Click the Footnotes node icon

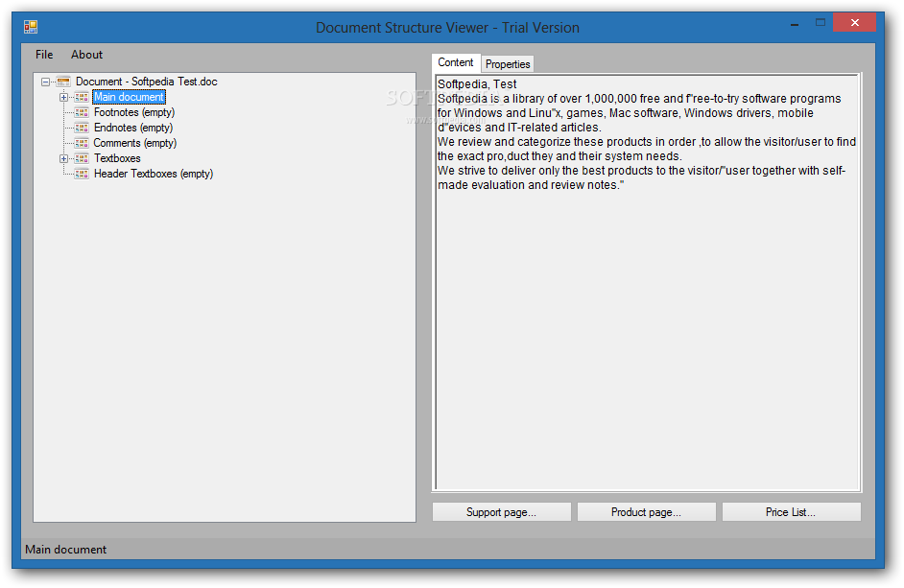[82, 112]
